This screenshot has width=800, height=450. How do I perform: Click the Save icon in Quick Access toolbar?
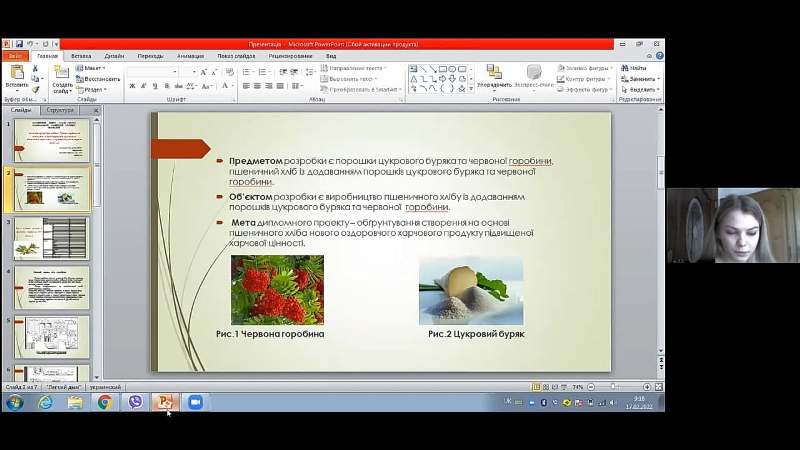click(19, 44)
